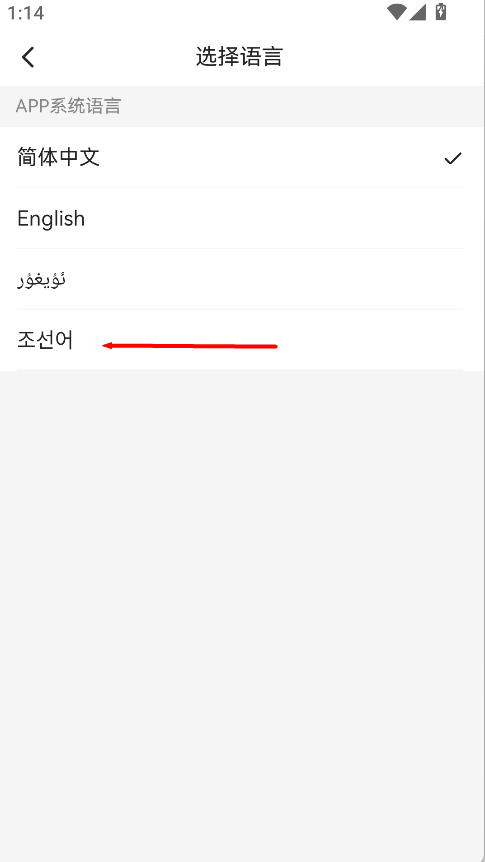Tap the Wi-Fi status icon

[x=396, y=12]
